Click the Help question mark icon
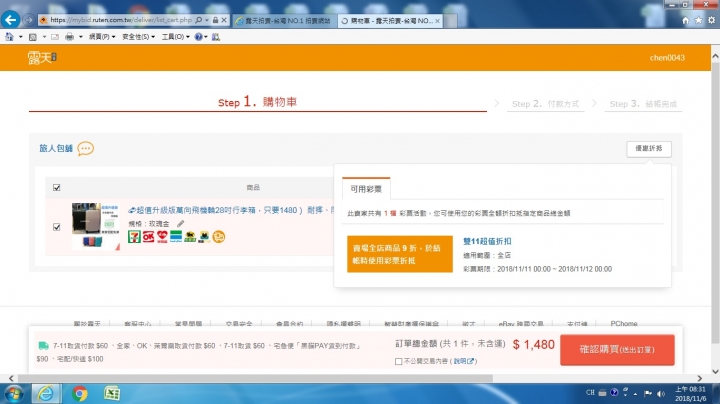This screenshot has height=404, width=720. pyautogui.click(x=198, y=37)
